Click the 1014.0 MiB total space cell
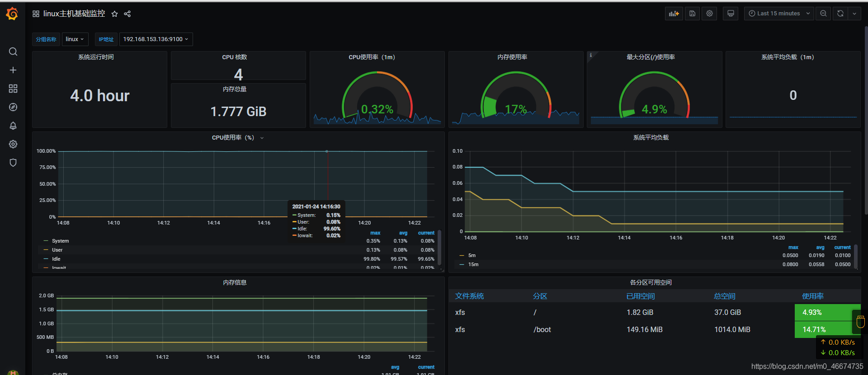The width and height of the screenshot is (868, 375). click(x=732, y=330)
